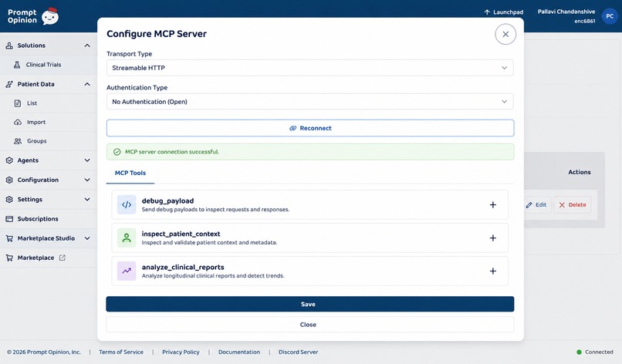Image resolution: width=622 pixels, height=364 pixels.
Task: Click the Edit pencil icon
Action: (529, 205)
